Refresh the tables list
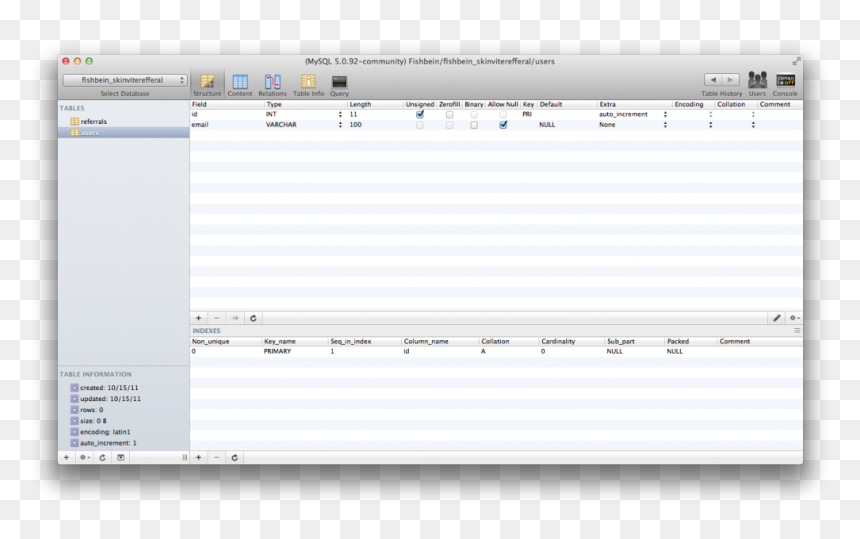 [x=103, y=457]
